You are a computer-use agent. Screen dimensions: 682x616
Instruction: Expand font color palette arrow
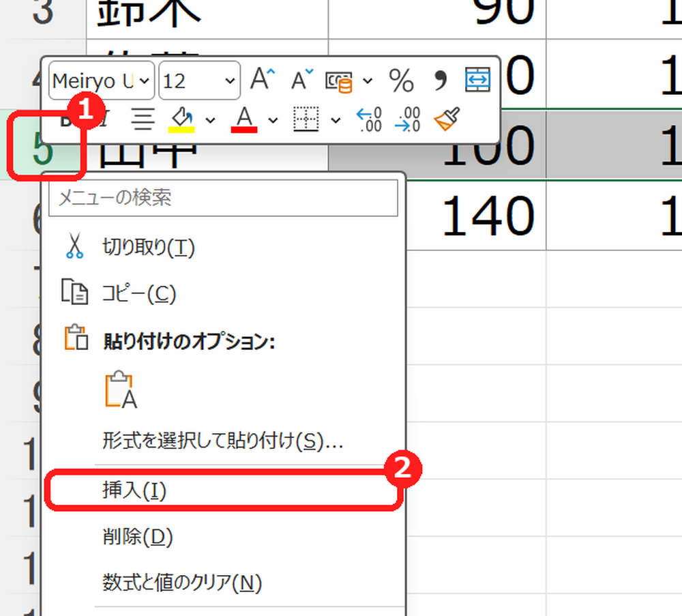[273, 120]
